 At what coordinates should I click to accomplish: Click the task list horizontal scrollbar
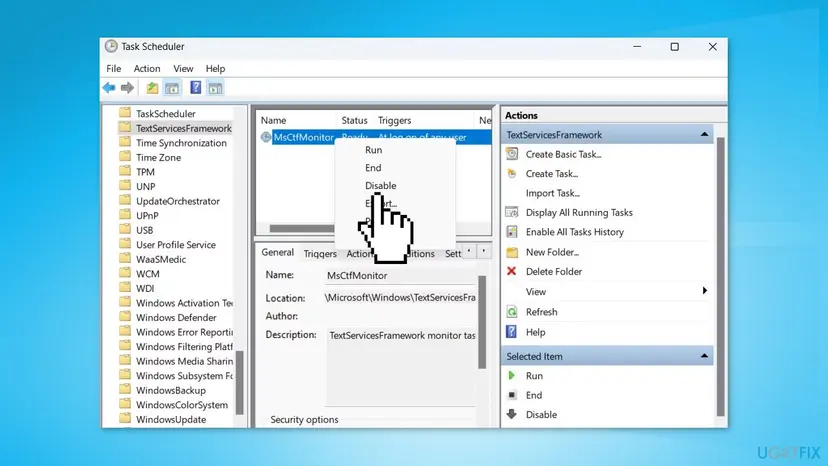[x=302, y=229]
